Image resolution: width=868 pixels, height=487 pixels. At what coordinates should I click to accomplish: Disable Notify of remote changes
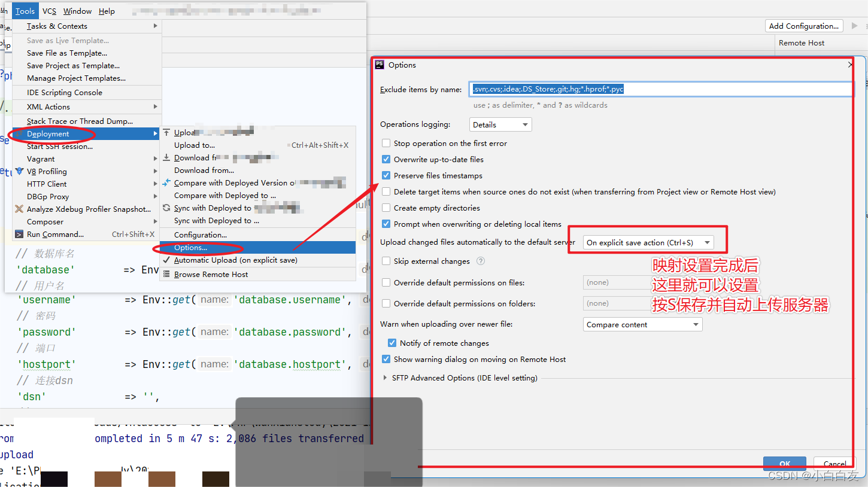click(x=391, y=343)
